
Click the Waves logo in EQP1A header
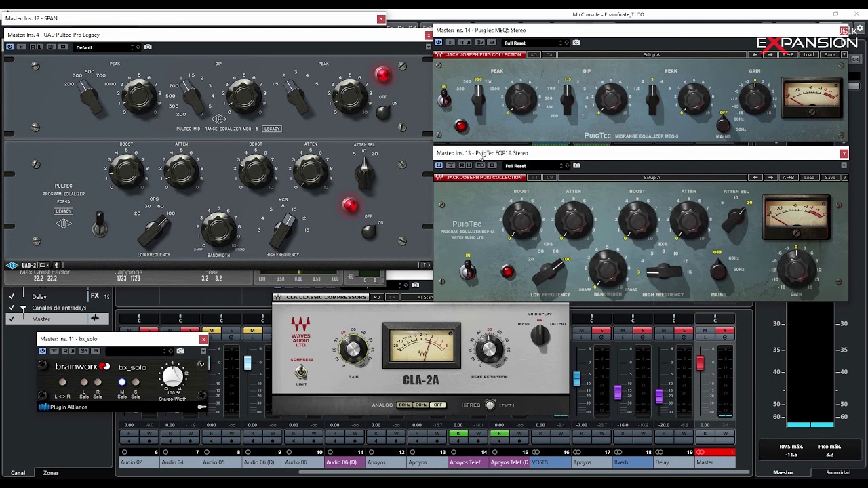(x=439, y=178)
